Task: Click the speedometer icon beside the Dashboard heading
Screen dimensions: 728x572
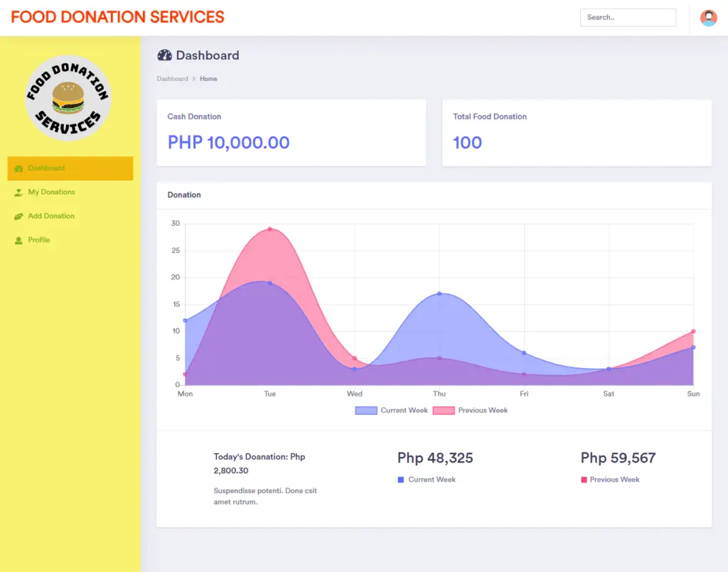Action: pyautogui.click(x=164, y=55)
